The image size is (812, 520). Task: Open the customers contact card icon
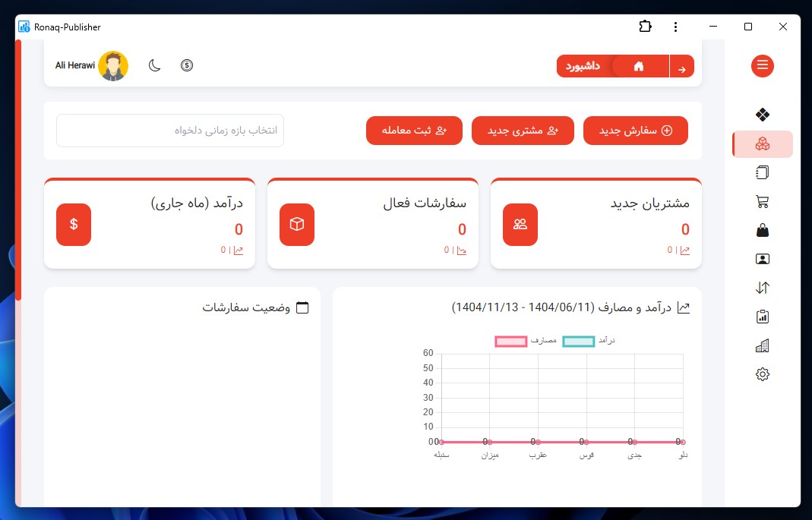[763, 259]
